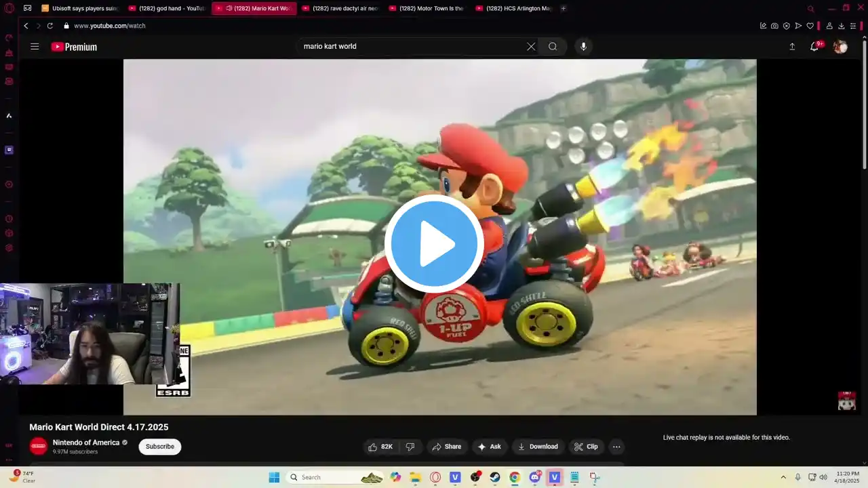Image resolution: width=868 pixels, height=488 pixels.
Task: Open Discord from the taskbar
Action: (x=534, y=477)
